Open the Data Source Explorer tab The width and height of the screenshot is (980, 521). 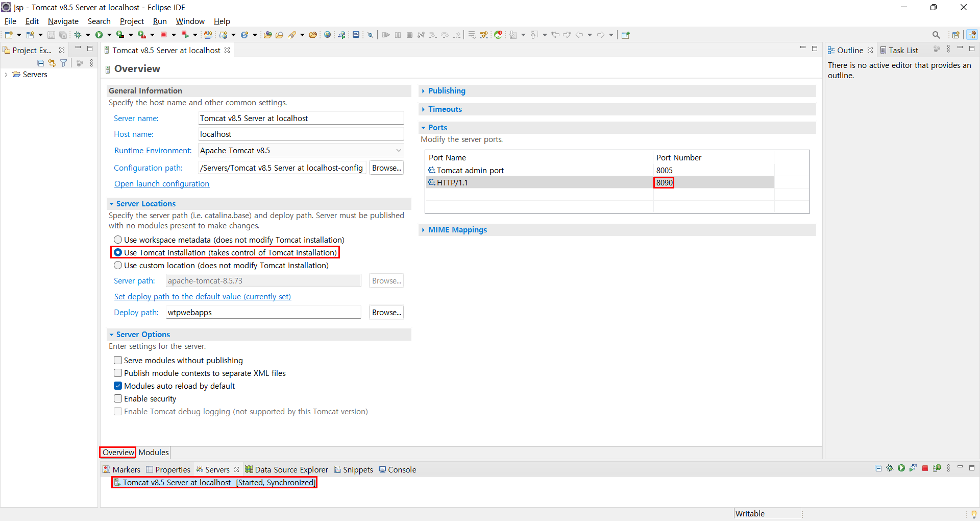(286, 469)
